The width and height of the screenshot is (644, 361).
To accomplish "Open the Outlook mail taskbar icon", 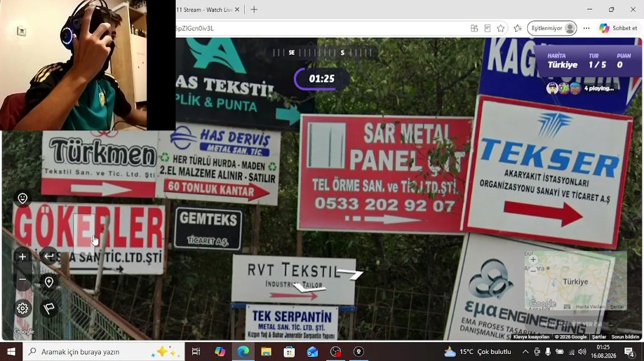I will 312,351.
